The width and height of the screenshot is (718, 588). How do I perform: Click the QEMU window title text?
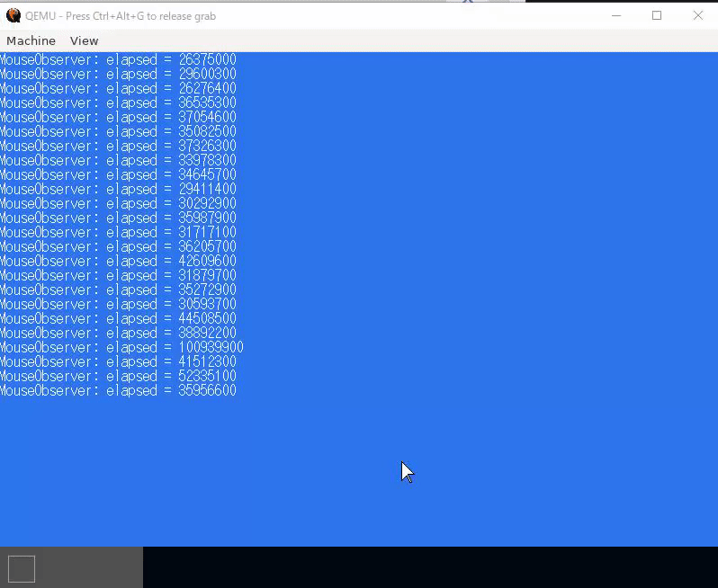pos(121,16)
